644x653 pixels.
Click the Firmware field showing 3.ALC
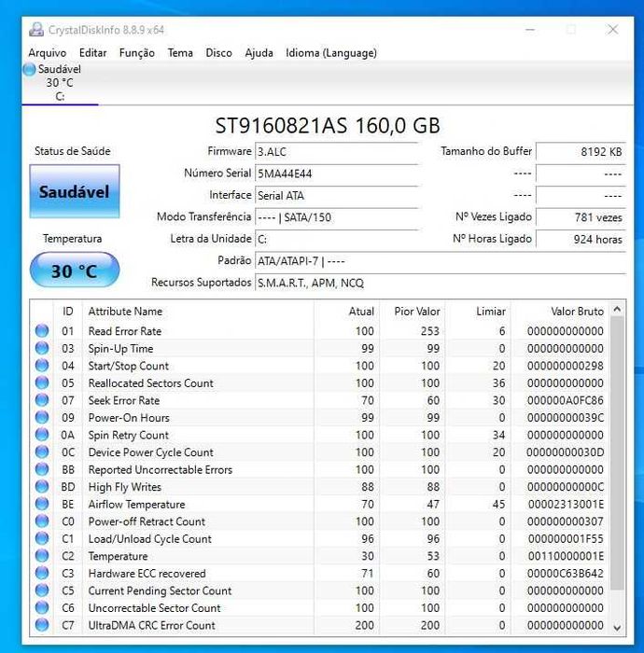[337, 152]
